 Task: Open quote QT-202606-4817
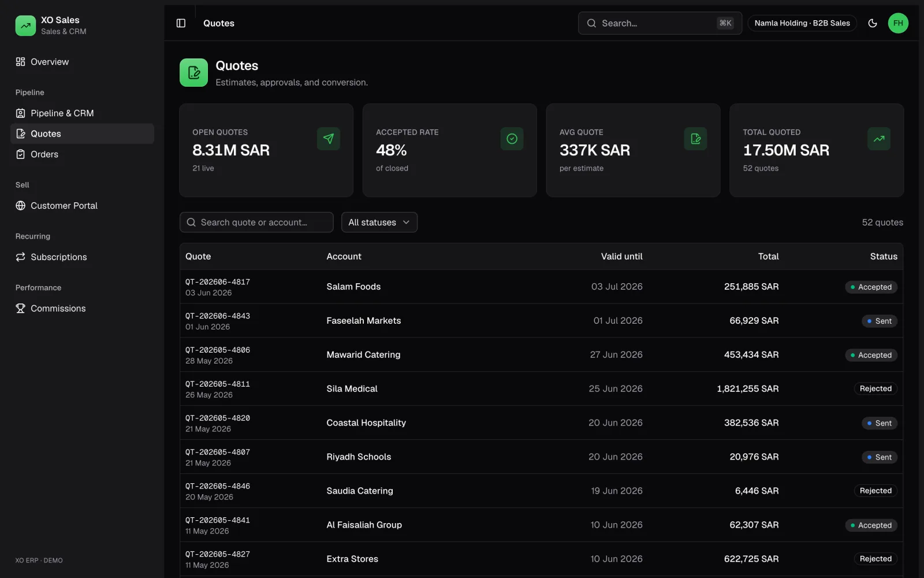pos(218,282)
